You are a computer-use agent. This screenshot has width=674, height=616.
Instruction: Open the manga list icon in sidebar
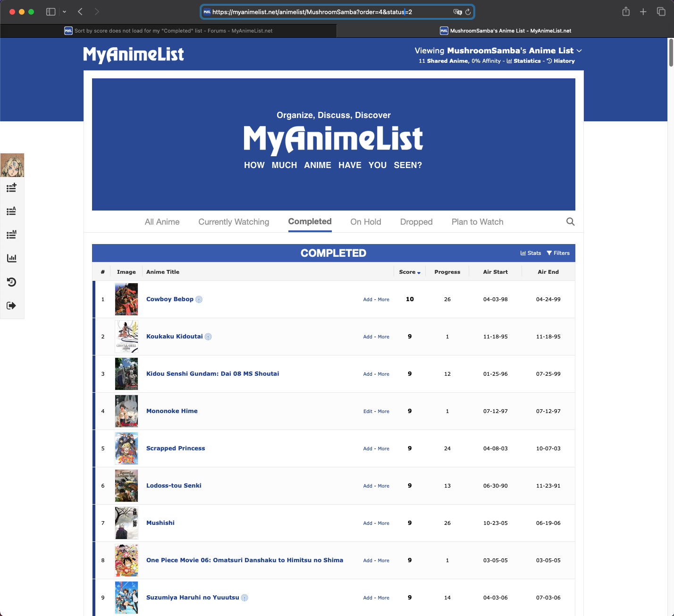pos(12,235)
